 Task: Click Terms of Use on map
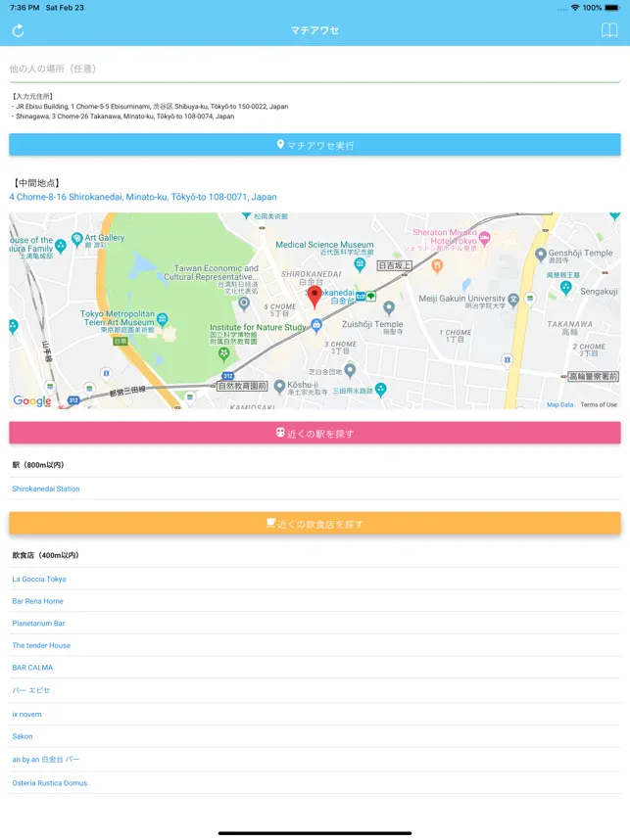(x=599, y=404)
